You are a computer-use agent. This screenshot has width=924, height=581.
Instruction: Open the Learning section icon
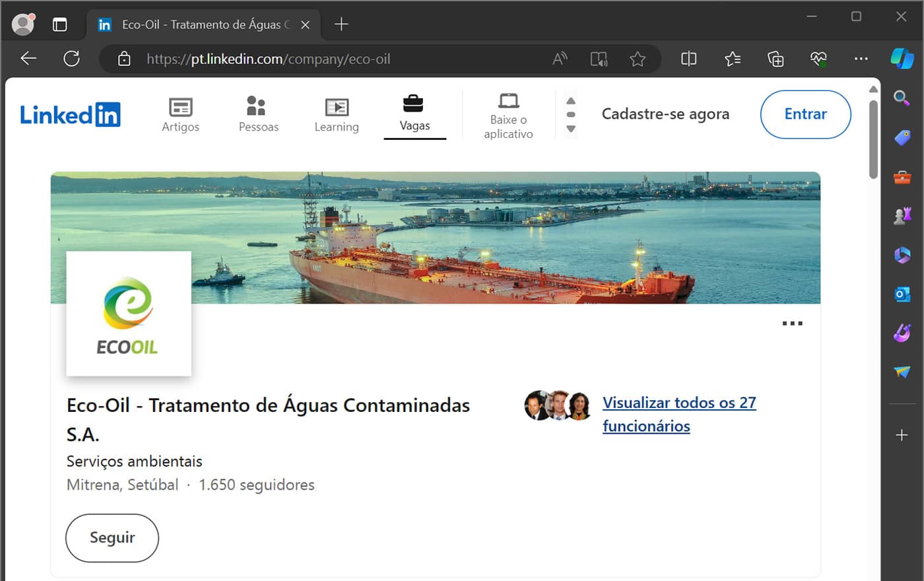click(337, 107)
